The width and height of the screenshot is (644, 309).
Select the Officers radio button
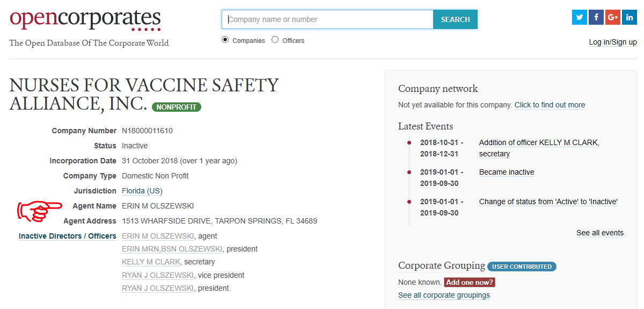[275, 40]
